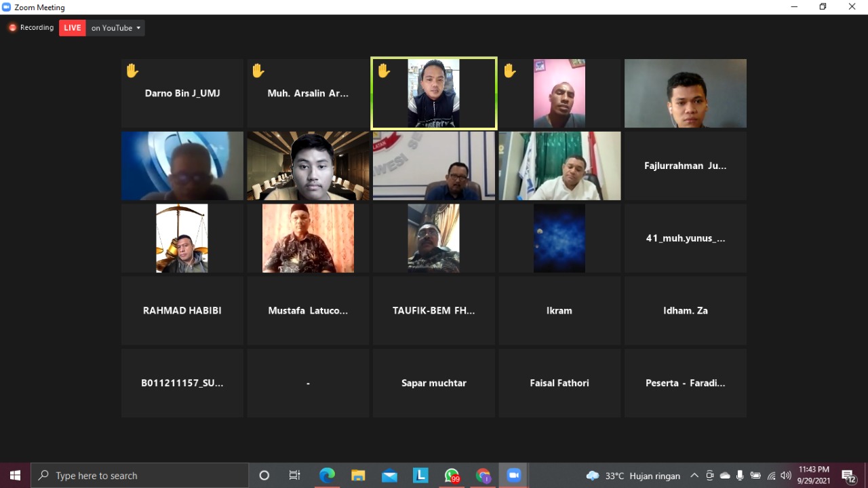Image resolution: width=868 pixels, height=488 pixels.
Task: Select the 41_muh.yunus_... participant tile
Action: click(686, 238)
